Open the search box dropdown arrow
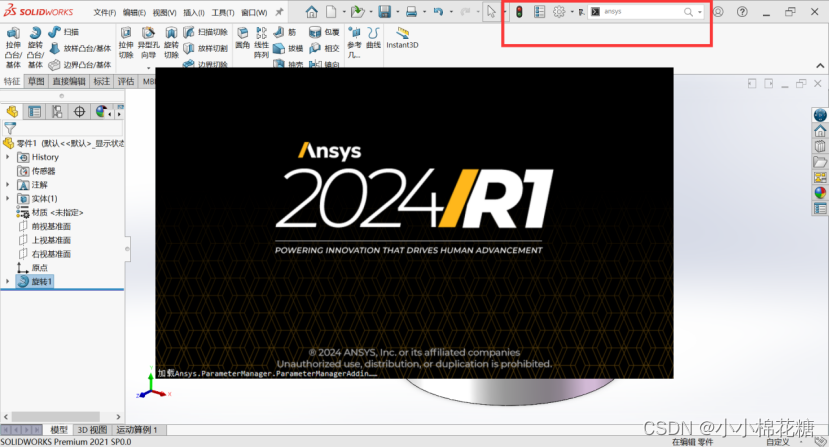 click(x=700, y=12)
